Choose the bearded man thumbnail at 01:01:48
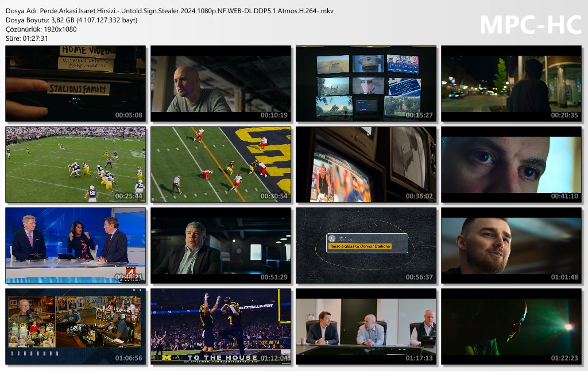Screen dimensions: 588x371 tap(511, 246)
